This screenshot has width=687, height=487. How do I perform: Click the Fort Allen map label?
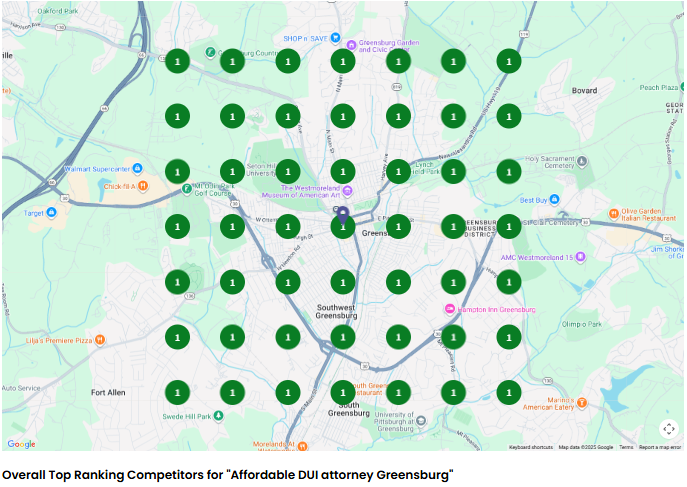108,392
